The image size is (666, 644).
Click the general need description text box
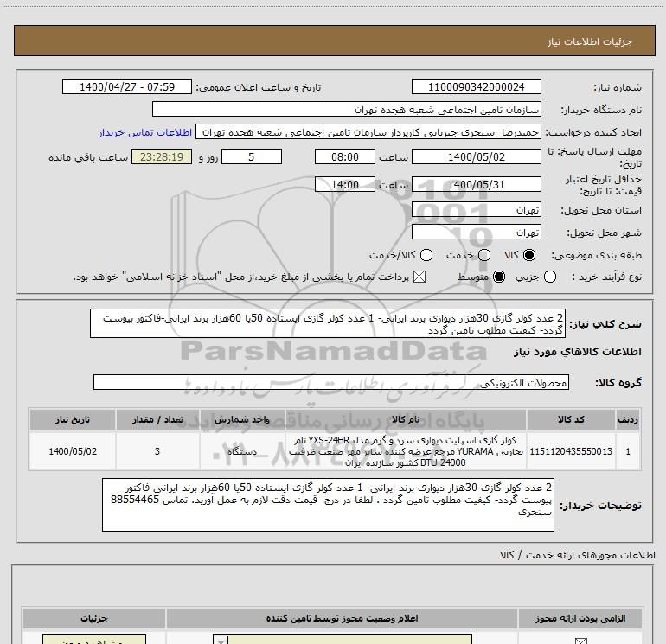coord(328,324)
